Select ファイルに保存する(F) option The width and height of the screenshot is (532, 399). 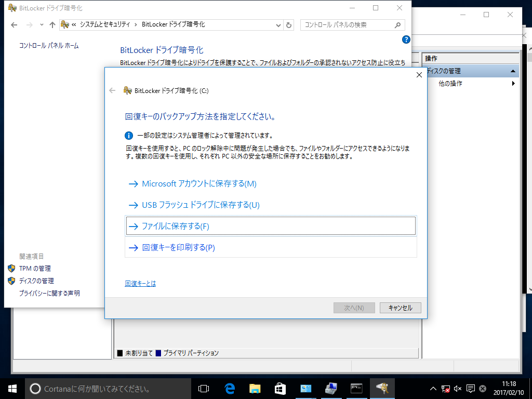pyautogui.click(x=271, y=226)
